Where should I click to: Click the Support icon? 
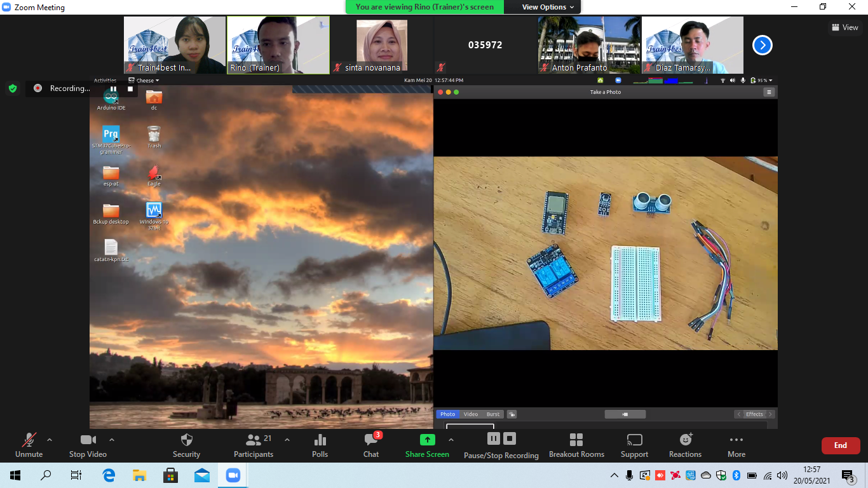634,440
